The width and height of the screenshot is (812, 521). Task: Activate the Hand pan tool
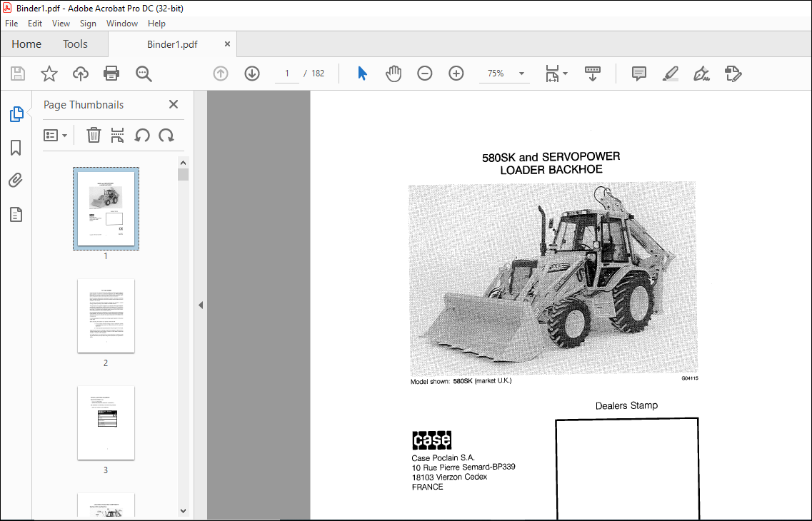394,74
